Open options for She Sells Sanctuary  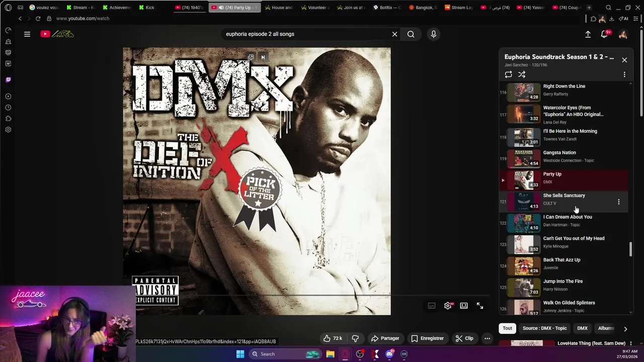[619, 202]
